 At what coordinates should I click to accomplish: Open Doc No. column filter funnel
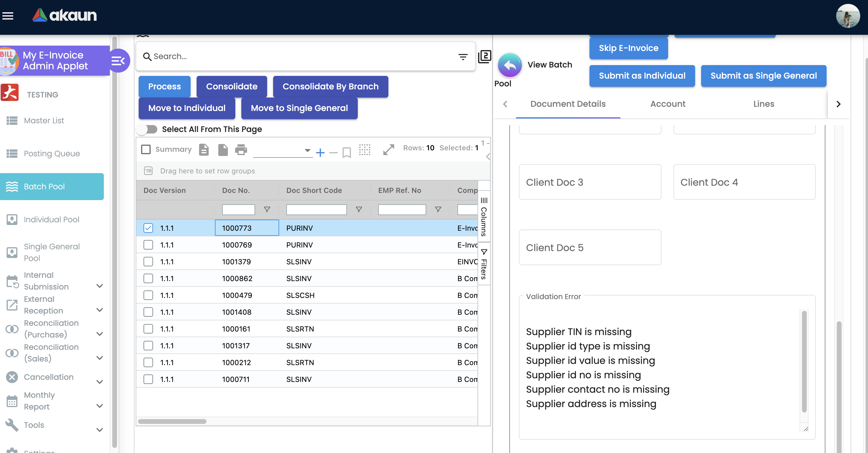(x=267, y=209)
